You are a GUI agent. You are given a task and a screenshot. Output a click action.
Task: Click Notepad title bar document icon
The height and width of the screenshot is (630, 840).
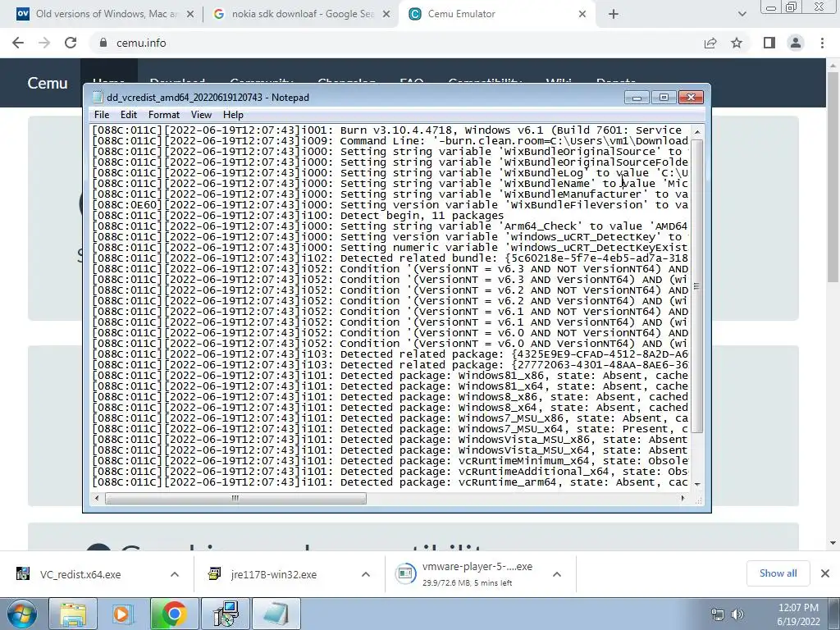click(x=98, y=98)
